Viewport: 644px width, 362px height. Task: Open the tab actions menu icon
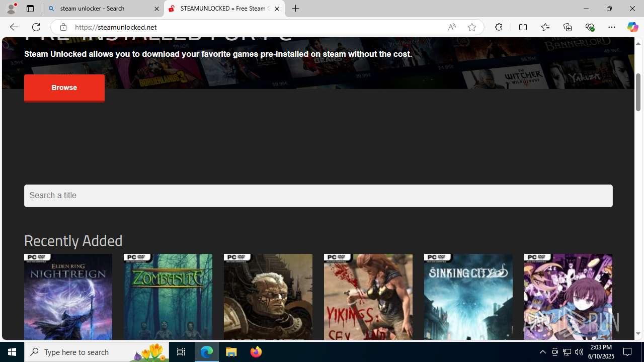point(30,9)
